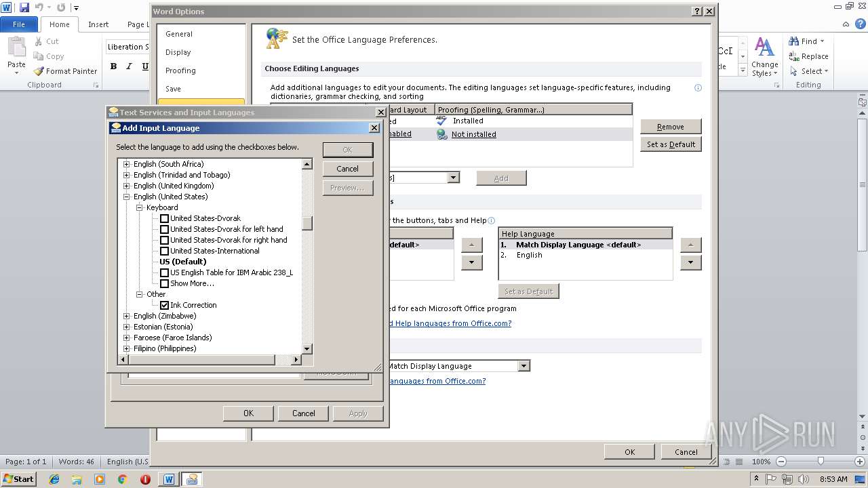868x488 pixels.
Task: Check United States-Dvorak for right hand
Action: 164,240
